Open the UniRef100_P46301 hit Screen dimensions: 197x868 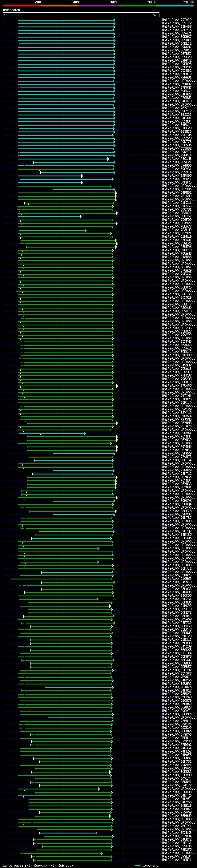pyautogui.click(x=177, y=118)
